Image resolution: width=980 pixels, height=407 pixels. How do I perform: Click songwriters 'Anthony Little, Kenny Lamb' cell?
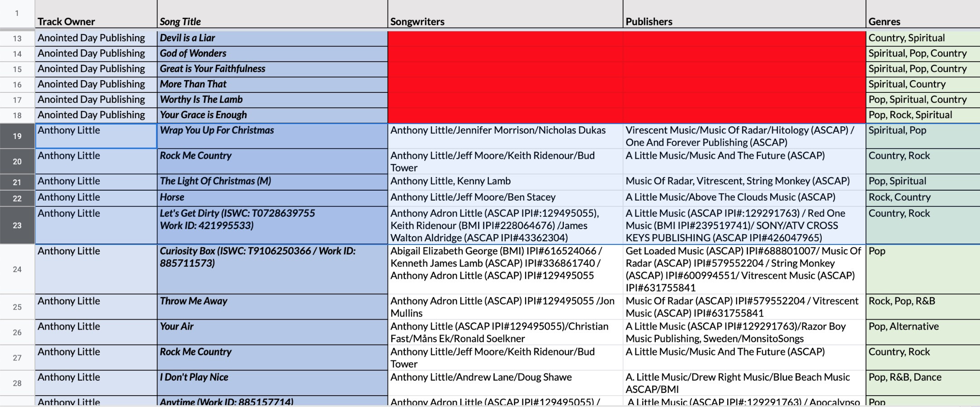pos(505,182)
